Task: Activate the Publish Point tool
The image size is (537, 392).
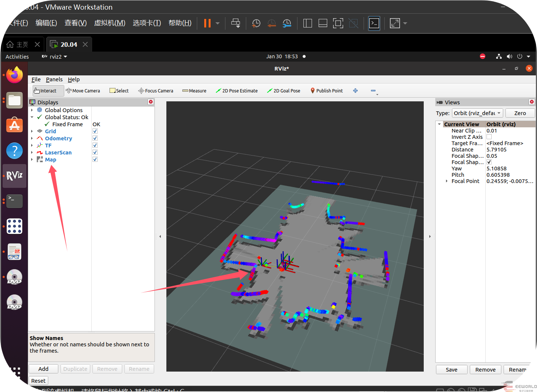Action: pos(326,91)
